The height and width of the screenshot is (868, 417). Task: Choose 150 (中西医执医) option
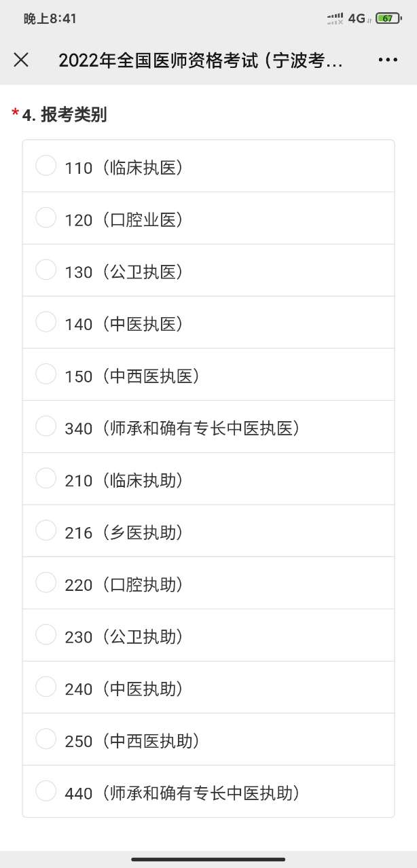pyautogui.click(x=46, y=374)
